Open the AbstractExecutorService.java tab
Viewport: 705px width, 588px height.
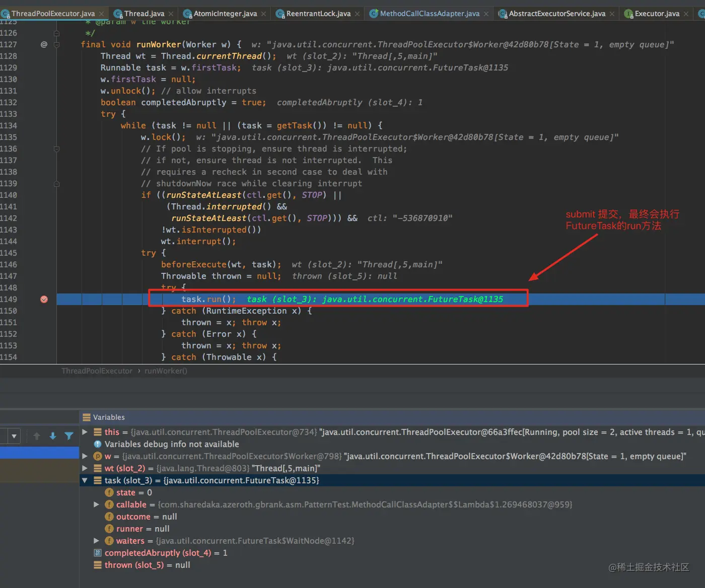coord(557,14)
